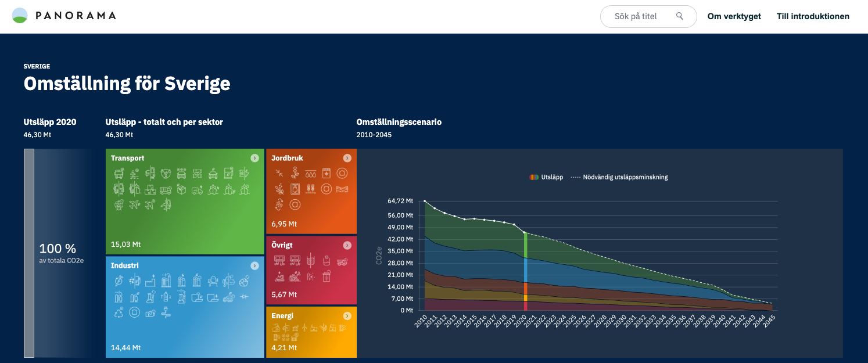Click the 5,67 Mt value in Övrigt
This screenshot has width=868, height=363.
click(x=284, y=294)
